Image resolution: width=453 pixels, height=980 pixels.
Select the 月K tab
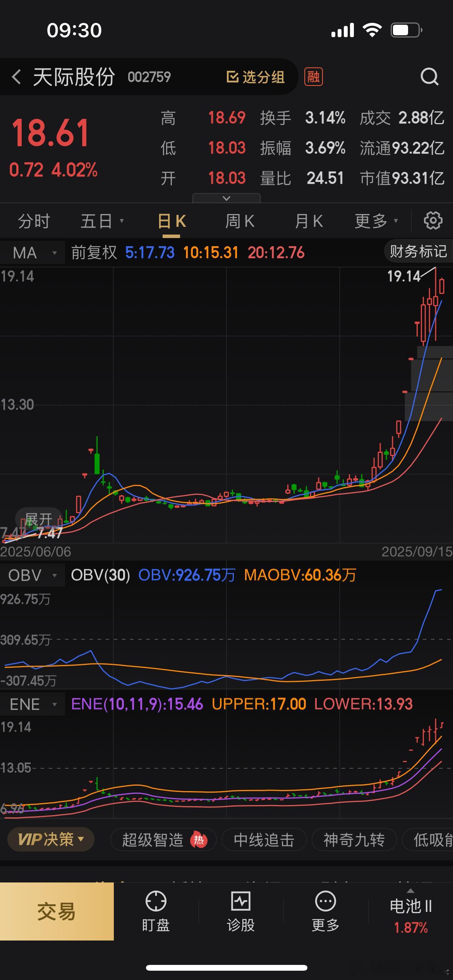[309, 221]
